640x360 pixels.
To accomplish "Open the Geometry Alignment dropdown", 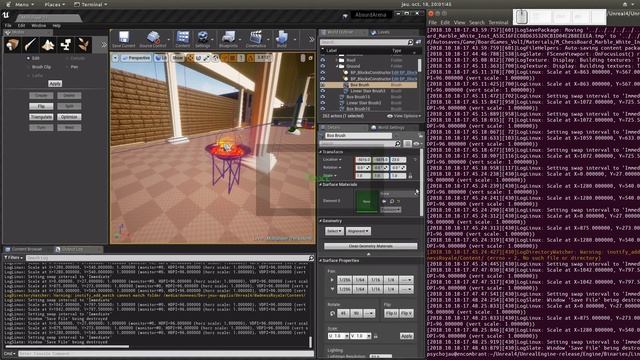I will pyautogui.click(x=358, y=231).
